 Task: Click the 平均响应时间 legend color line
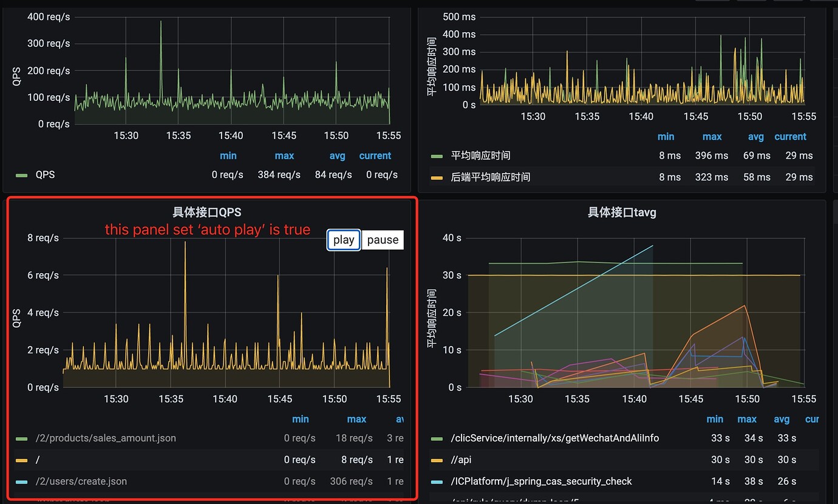[x=437, y=156]
